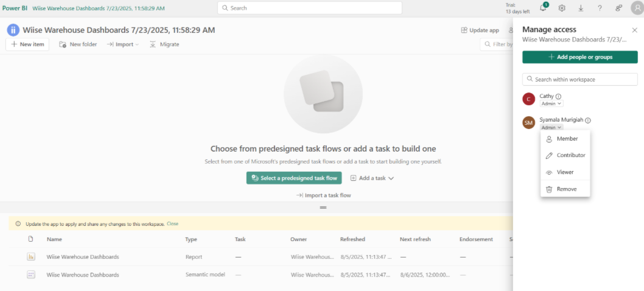Image resolution: width=644 pixels, height=291 pixels.
Task: Click the Search within workspace field
Action: click(x=580, y=79)
